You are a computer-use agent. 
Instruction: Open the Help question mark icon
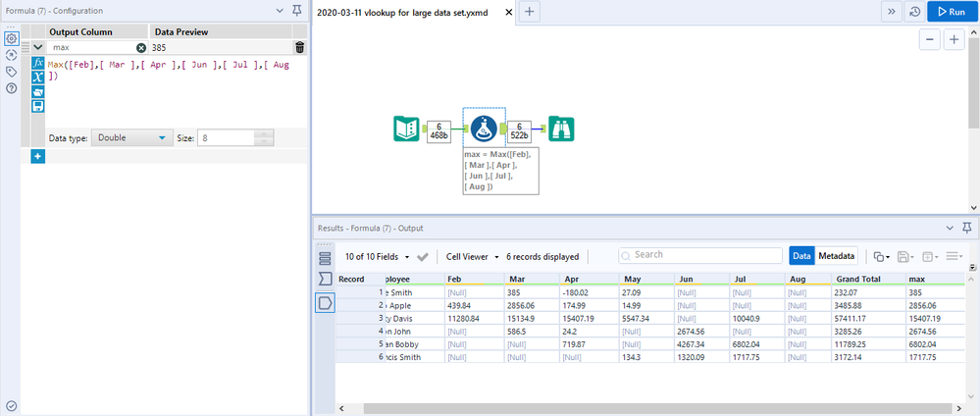(x=11, y=88)
